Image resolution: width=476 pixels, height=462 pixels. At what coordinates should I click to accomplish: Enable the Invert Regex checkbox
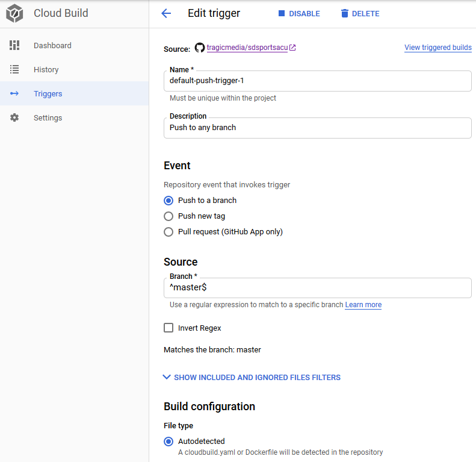168,328
